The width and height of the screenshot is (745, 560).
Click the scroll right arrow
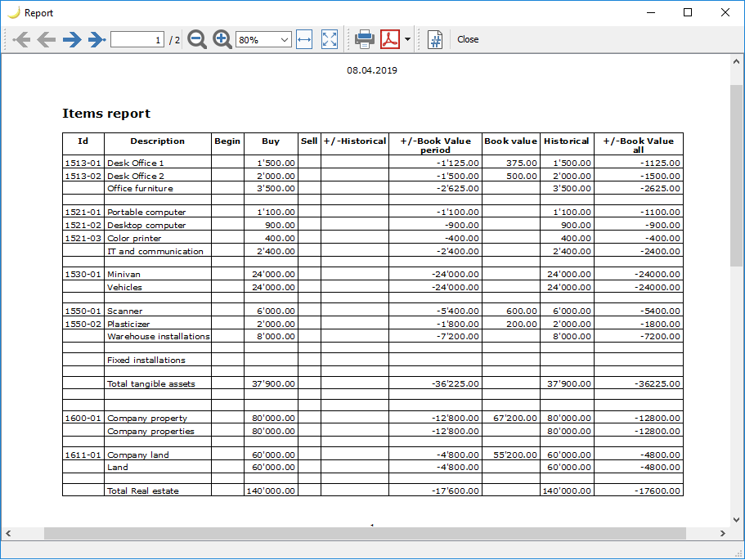pos(723,533)
